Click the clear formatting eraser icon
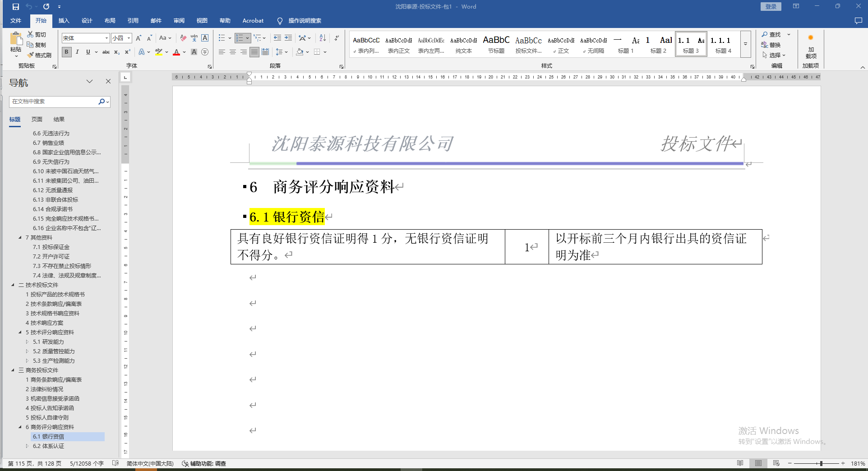868x471 pixels. coord(183,38)
